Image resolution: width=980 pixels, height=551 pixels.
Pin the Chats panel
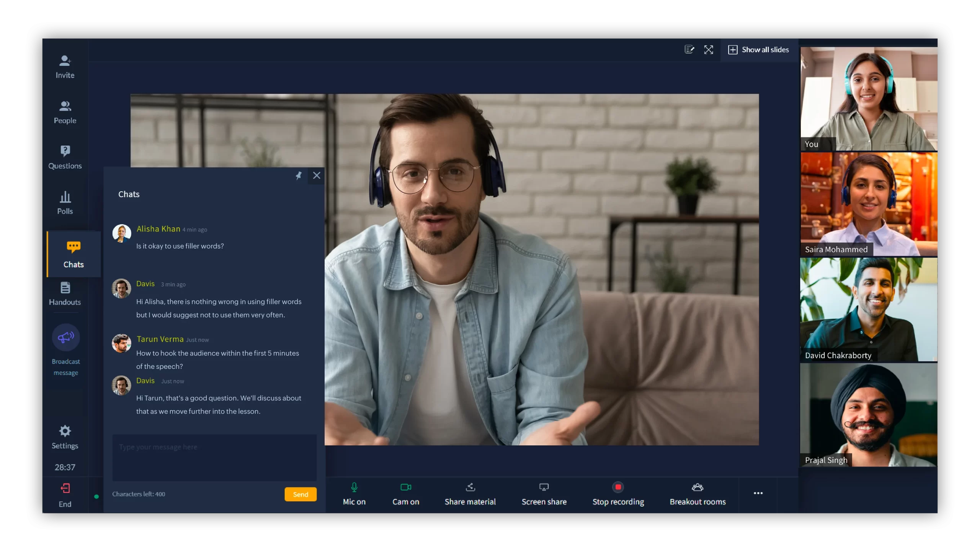pyautogui.click(x=298, y=176)
